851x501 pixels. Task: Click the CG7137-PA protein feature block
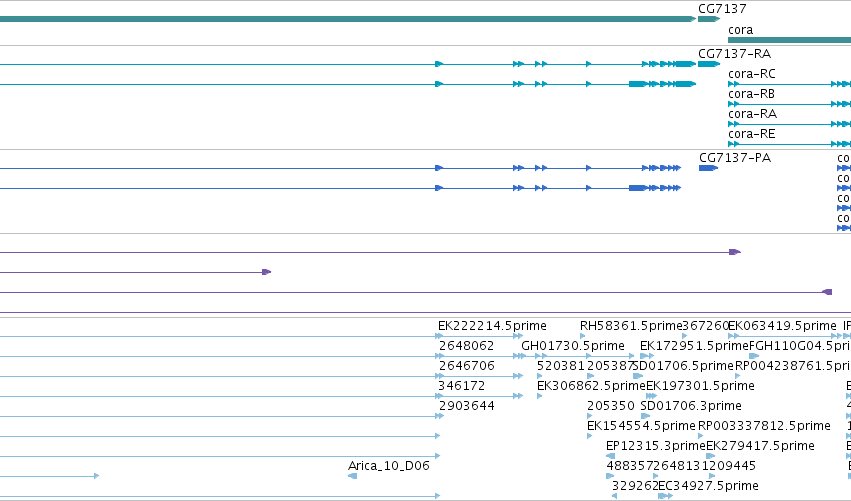point(708,168)
